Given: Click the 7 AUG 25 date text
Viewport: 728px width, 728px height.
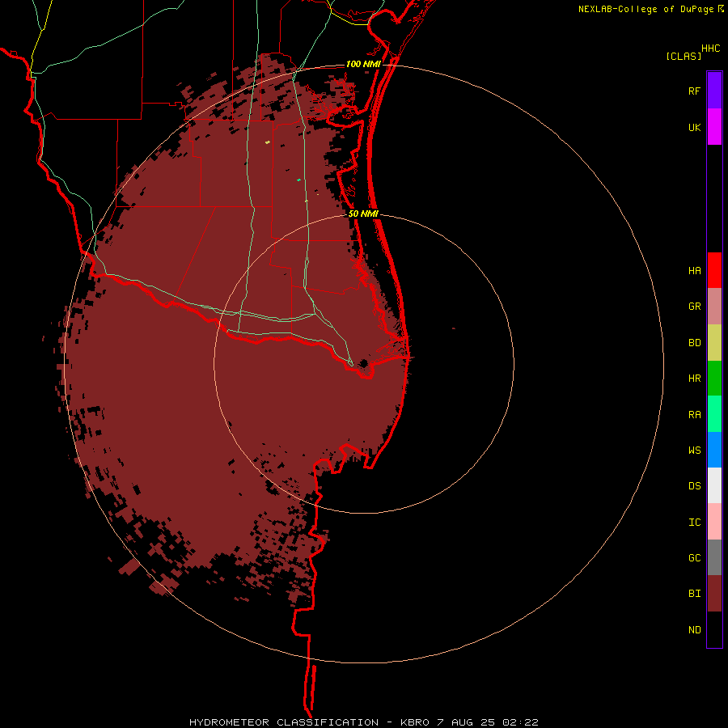Looking at the screenshot, I should point(466,722).
